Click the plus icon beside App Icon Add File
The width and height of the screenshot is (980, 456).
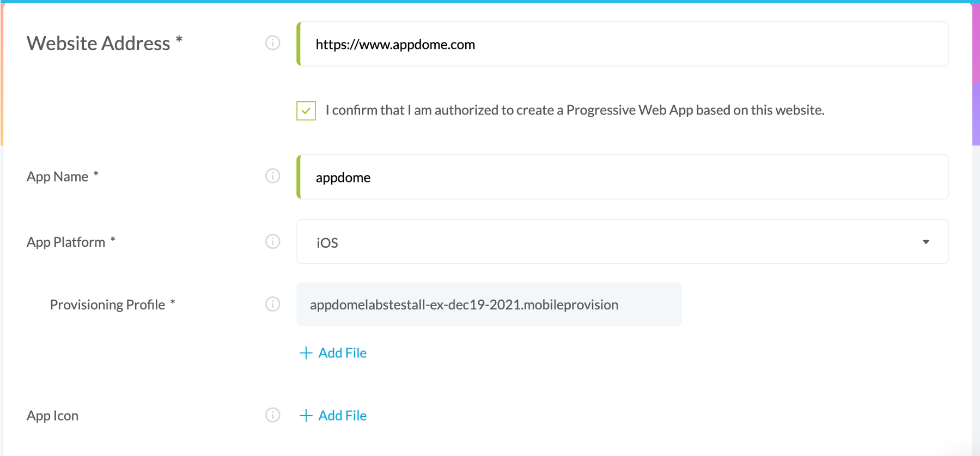click(306, 415)
